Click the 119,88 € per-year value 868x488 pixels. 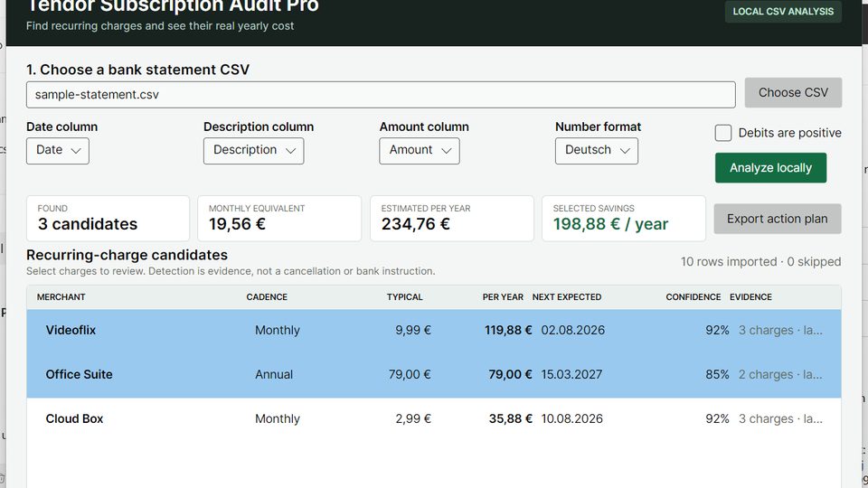(x=508, y=331)
